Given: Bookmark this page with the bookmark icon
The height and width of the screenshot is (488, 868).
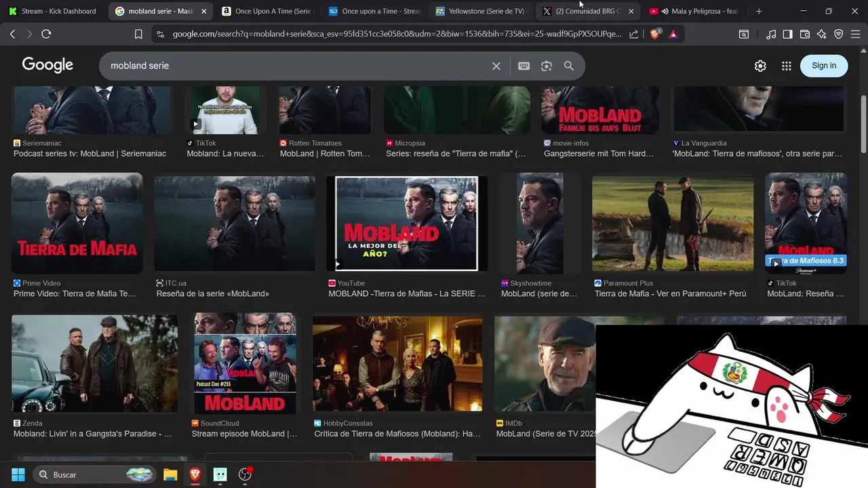Looking at the screenshot, I should click(138, 34).
